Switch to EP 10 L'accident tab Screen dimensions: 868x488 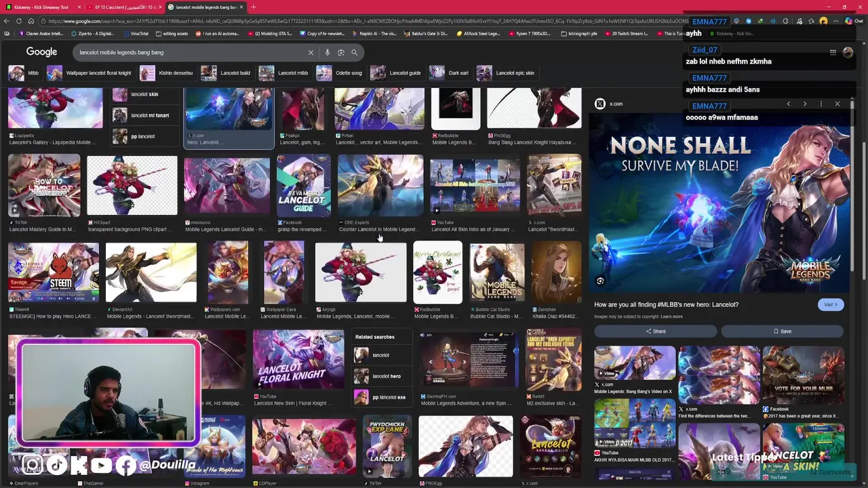pyautogui.click(x=125, y=7)
